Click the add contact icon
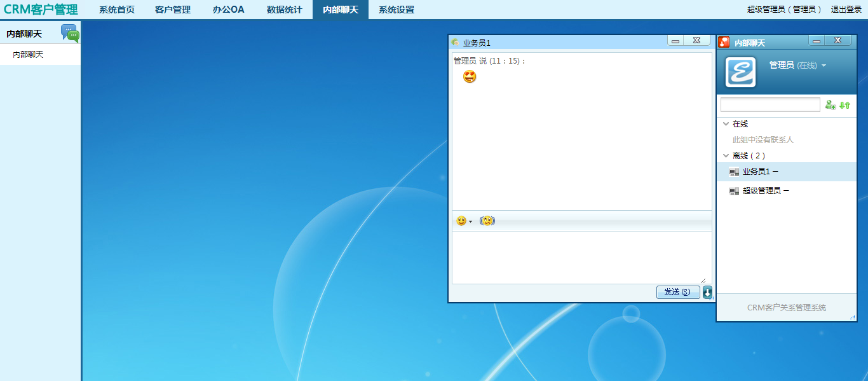The height and width of the screenshot is (381, 868). click(831, 105)
